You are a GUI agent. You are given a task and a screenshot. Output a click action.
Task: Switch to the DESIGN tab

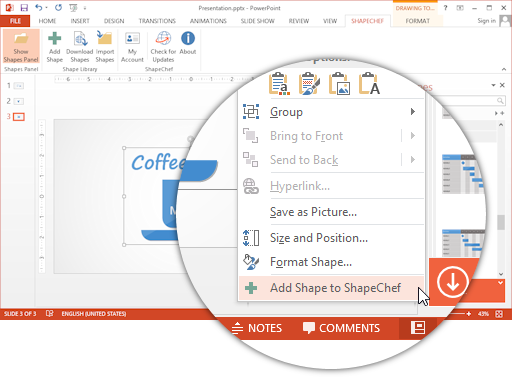tap(114, 21)
